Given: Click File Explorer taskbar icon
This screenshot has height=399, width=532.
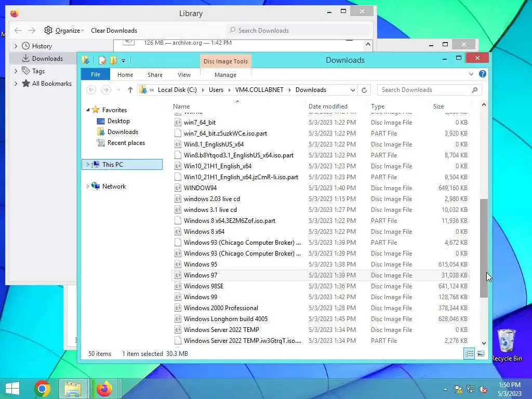Looking at the screenshot, I should coord(73,389).
